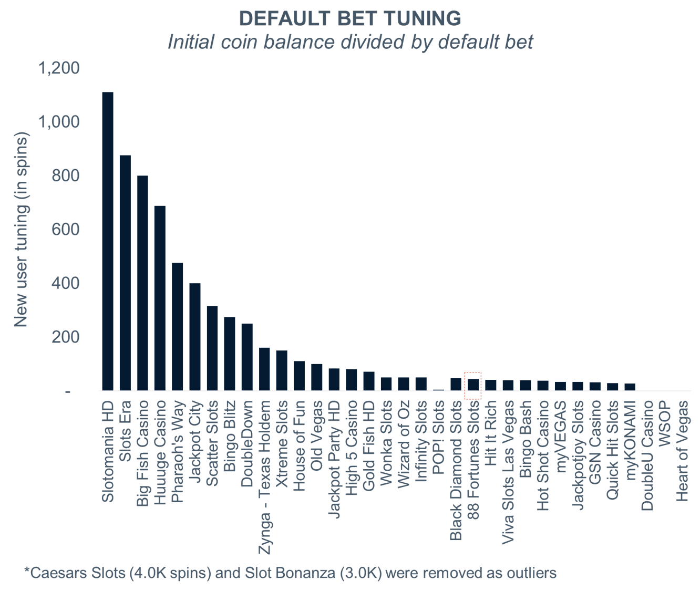700x591 pixels.
Task: Click the Pharaoh's Way bar
Action: coord(177,327)
